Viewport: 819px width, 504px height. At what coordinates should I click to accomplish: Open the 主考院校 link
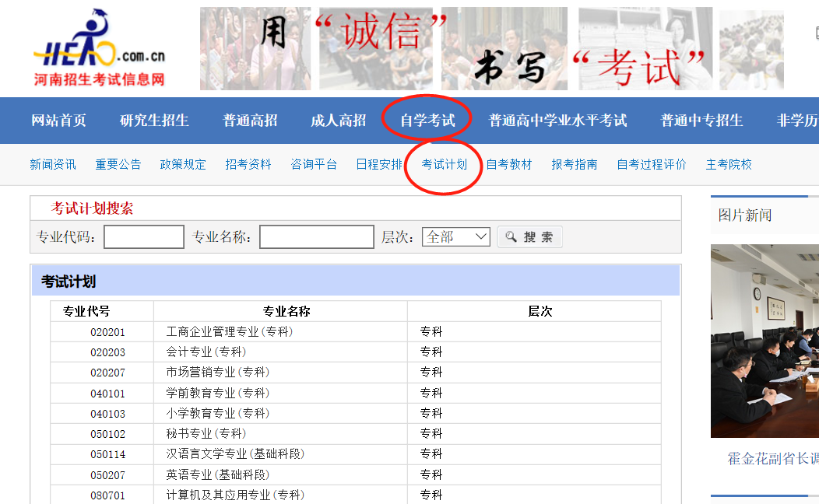click(x=729, y=164)
